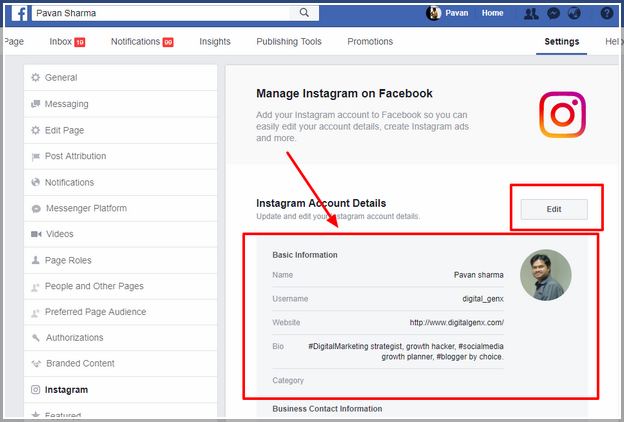The width and height of the screenshot is (624, 422).
Task: Click the Videos camera icon
Action: click(x=36, y=234)
